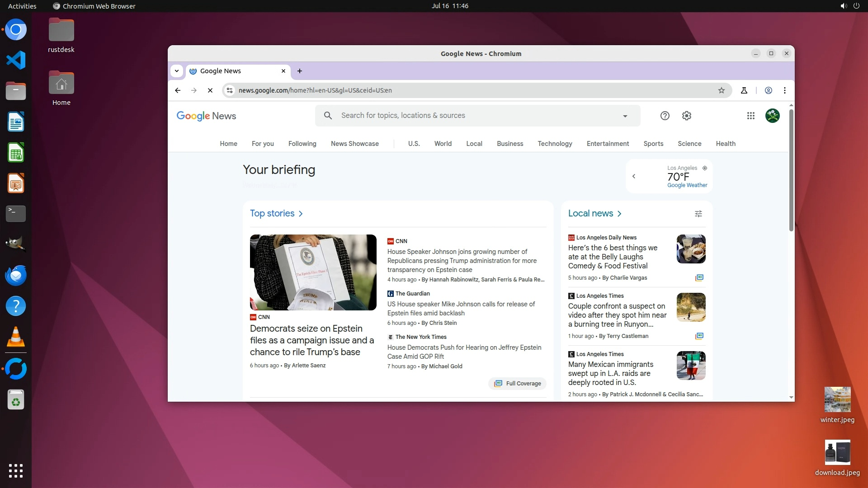Expand the search options dropdown arrow
Image resolution: width=868 pixels, height=488 pixels.
(625, 116)
